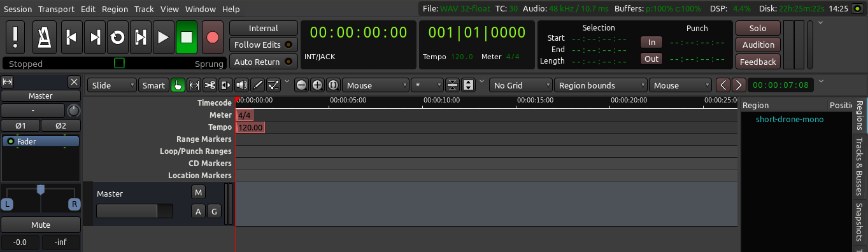The height and width of the screenshot is (252, 868).
Task: Open the Window menu
Action: click(200, 9)
